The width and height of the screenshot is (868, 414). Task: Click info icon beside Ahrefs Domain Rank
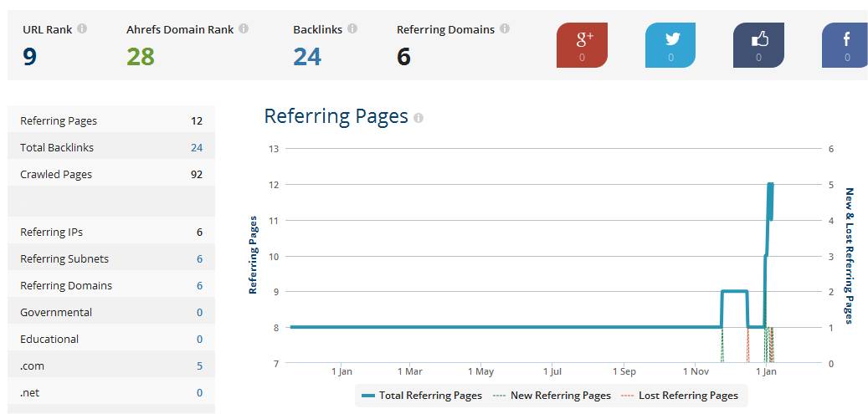[x=244, y=28]
